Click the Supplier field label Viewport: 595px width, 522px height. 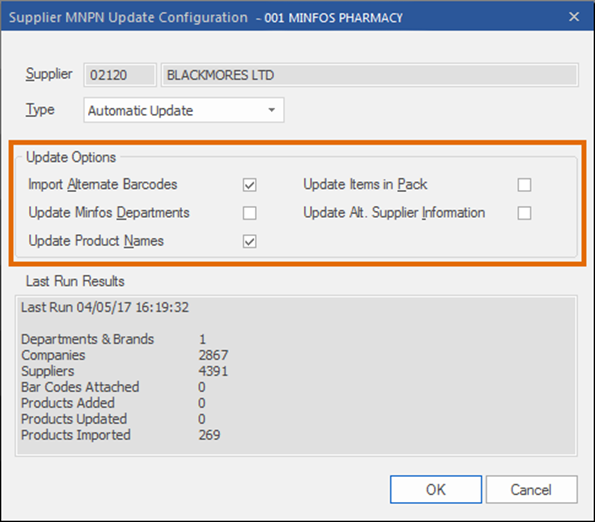(x=49, y=74)
